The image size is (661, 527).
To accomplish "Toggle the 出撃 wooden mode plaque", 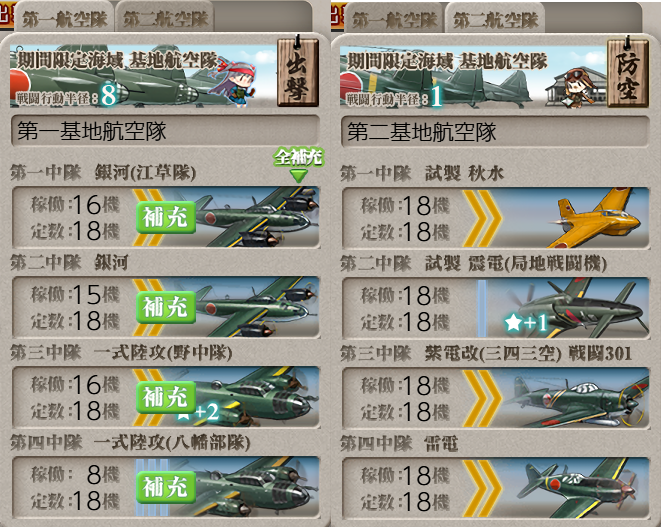I will pyautogui.click(x=298, y=72).
